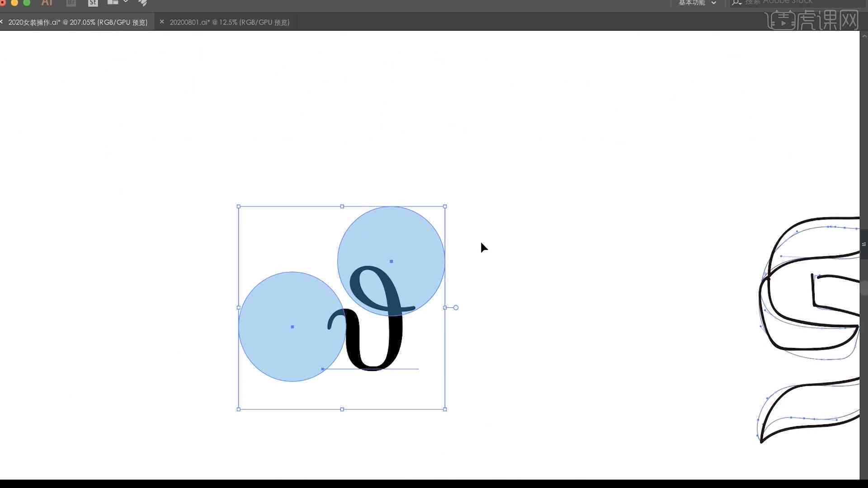Click the bottom-center bounding box handle
The width and height of the screenshot is (868, 488).
click(x=342, y=409)
